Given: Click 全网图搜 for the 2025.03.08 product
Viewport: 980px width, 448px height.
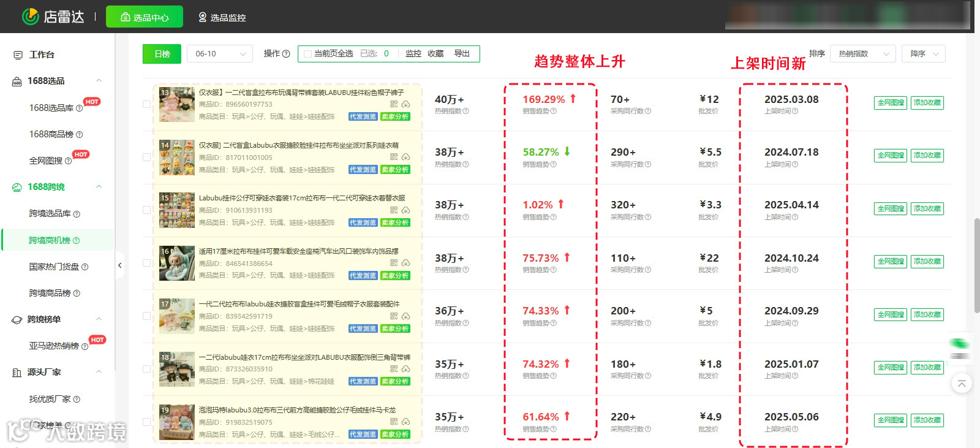Looking at the screenshot, I should click(x=891, y=103).
